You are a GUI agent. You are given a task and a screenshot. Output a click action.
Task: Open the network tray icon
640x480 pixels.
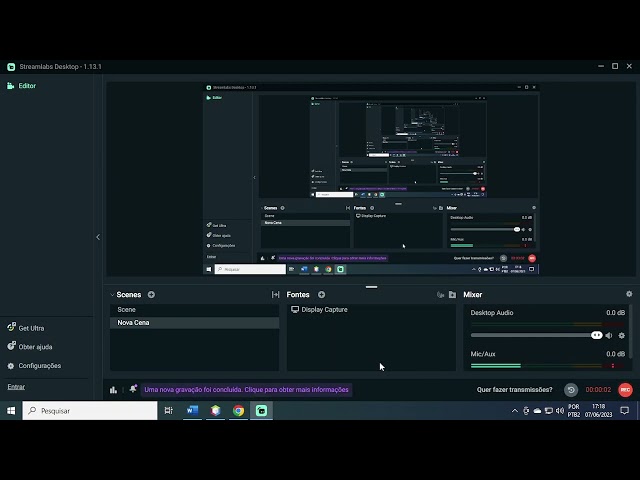pyautogui.click(x=549, y=411)
